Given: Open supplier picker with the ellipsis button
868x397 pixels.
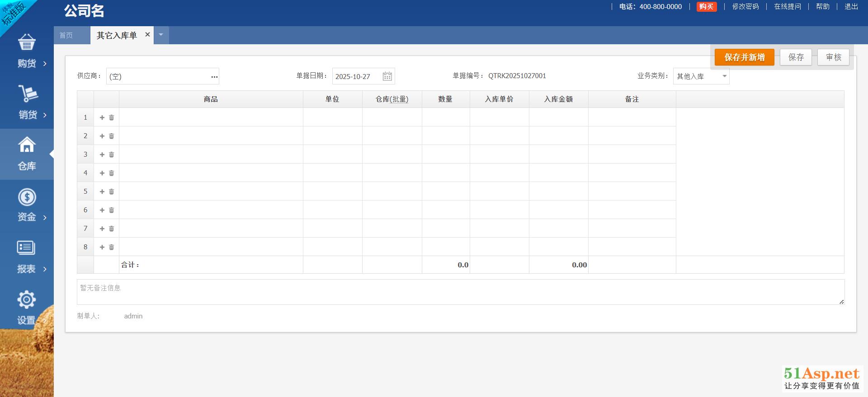Looking at the screenshot, I should pyautogui.click(x=214, y=77).
